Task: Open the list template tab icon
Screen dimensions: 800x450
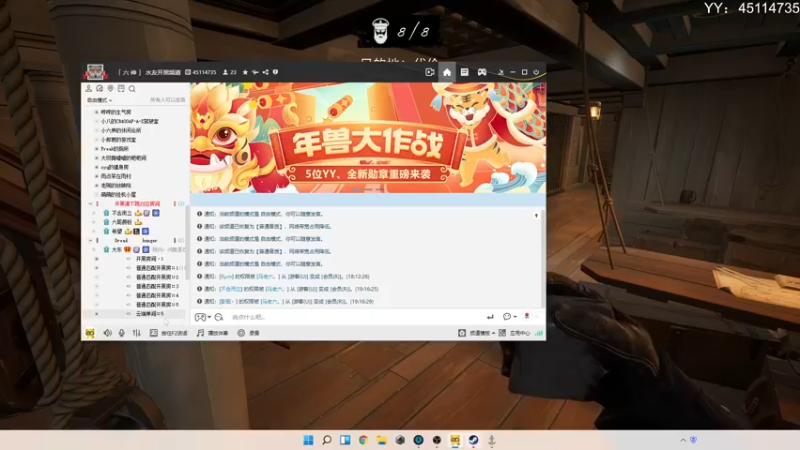Action: click(x=464, y=72)
